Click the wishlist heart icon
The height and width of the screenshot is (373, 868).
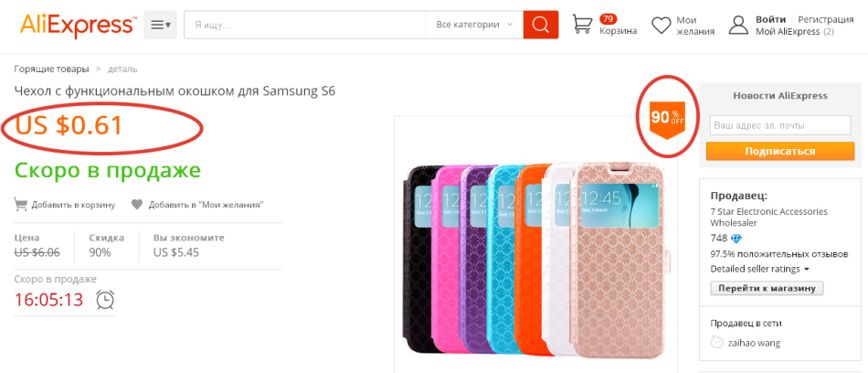pos(662,25)
